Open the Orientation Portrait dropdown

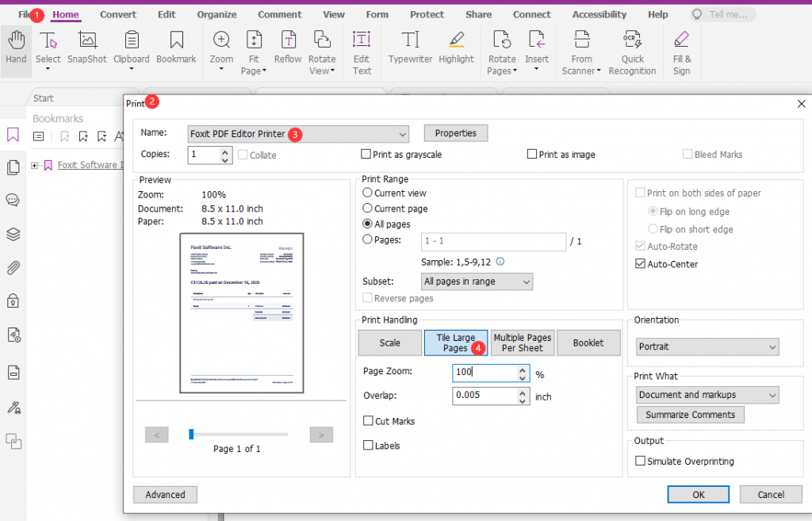(707, 347)
